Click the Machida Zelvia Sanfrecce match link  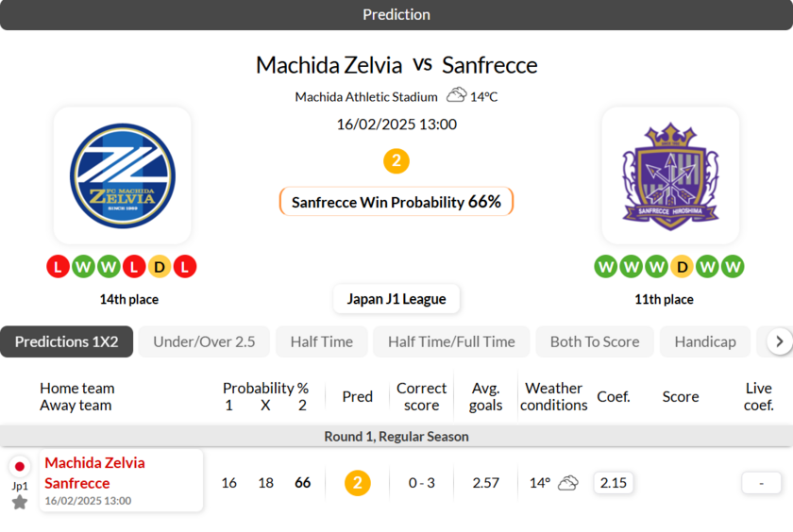pyautogui.click(x=94, y=474)
